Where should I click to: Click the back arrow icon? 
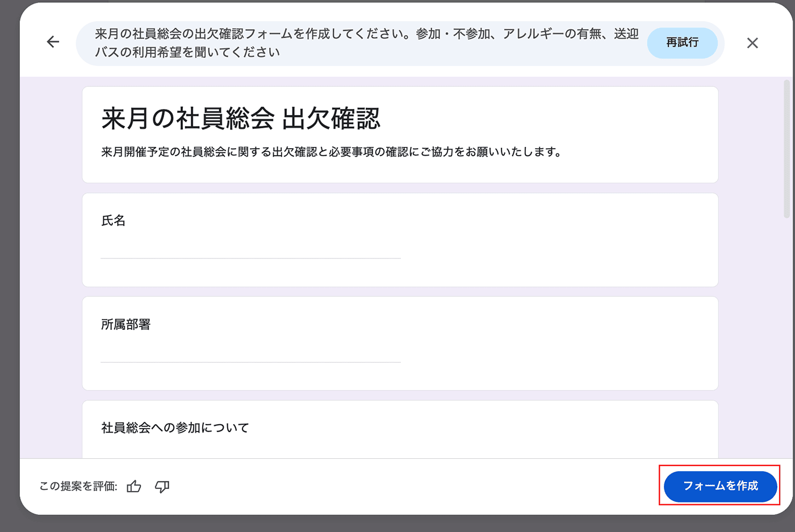53,42
